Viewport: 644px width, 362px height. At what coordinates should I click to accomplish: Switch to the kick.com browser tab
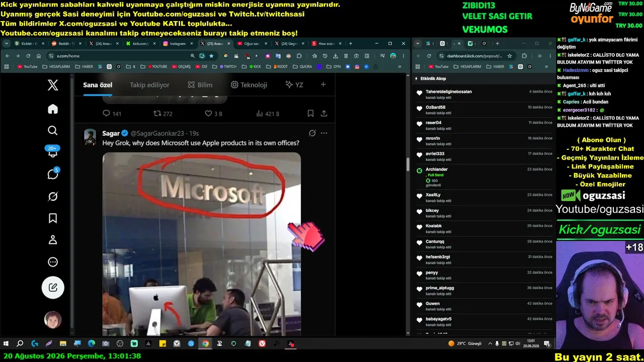coord(140,44)
